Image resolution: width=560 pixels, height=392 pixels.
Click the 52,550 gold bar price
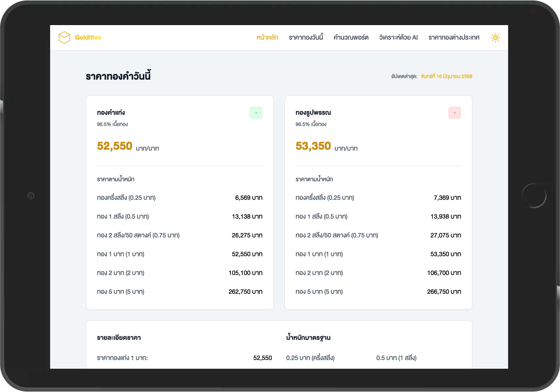point(114,146)
